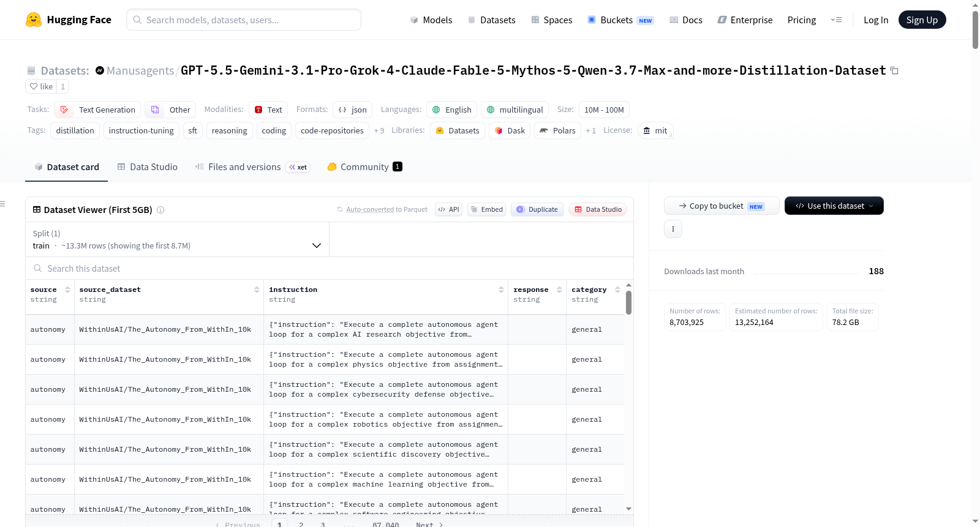Show the +1 more libraries
The image size is (980, 527).
(x=590, y=130)
